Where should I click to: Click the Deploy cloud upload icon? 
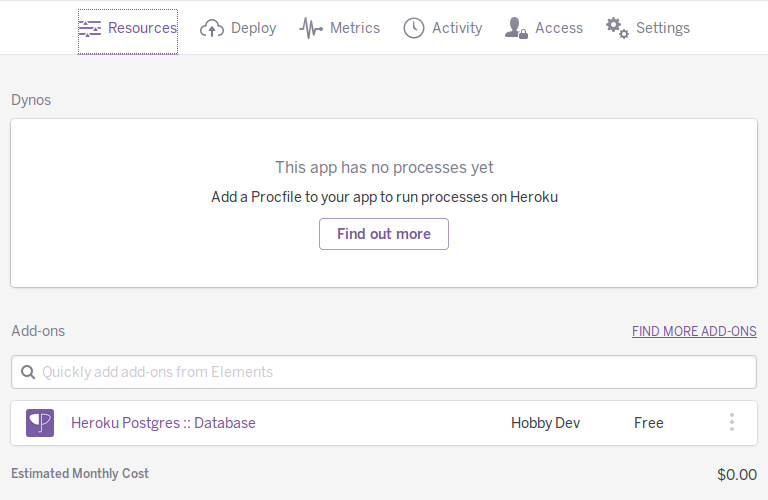tap(212, 28)
